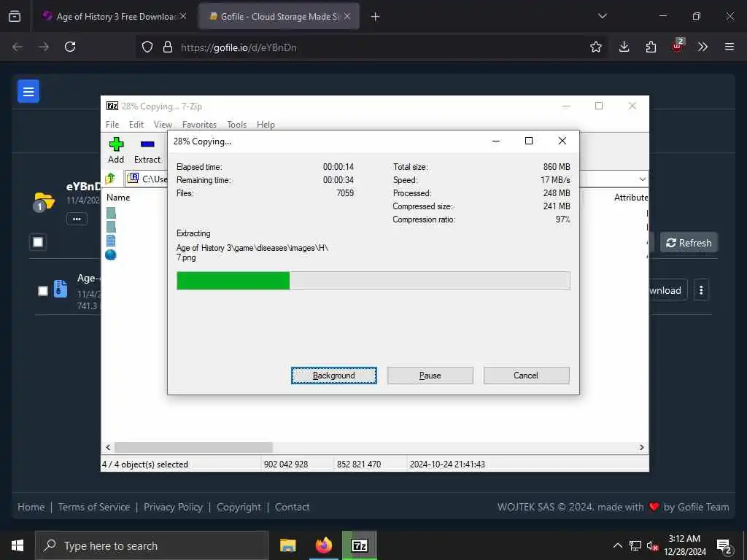Click the Firefox URL address field
Screen dimensions: 747x560
click(371, 47)
